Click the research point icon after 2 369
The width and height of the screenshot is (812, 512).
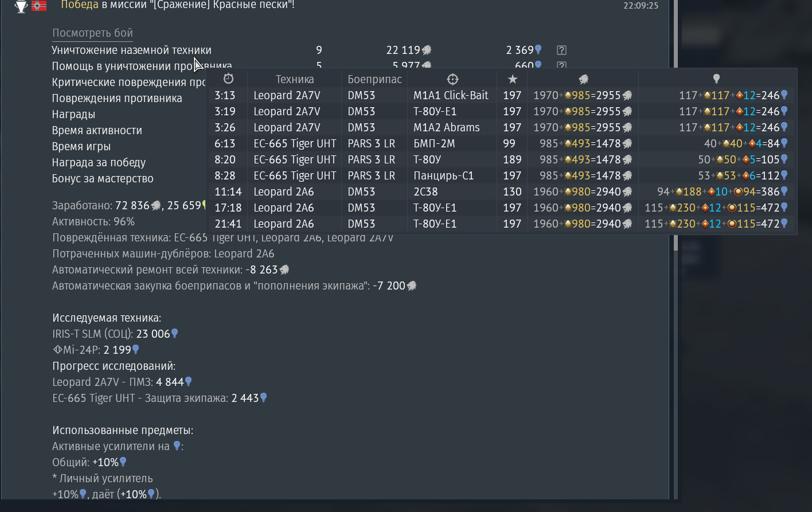click(538, 50)
